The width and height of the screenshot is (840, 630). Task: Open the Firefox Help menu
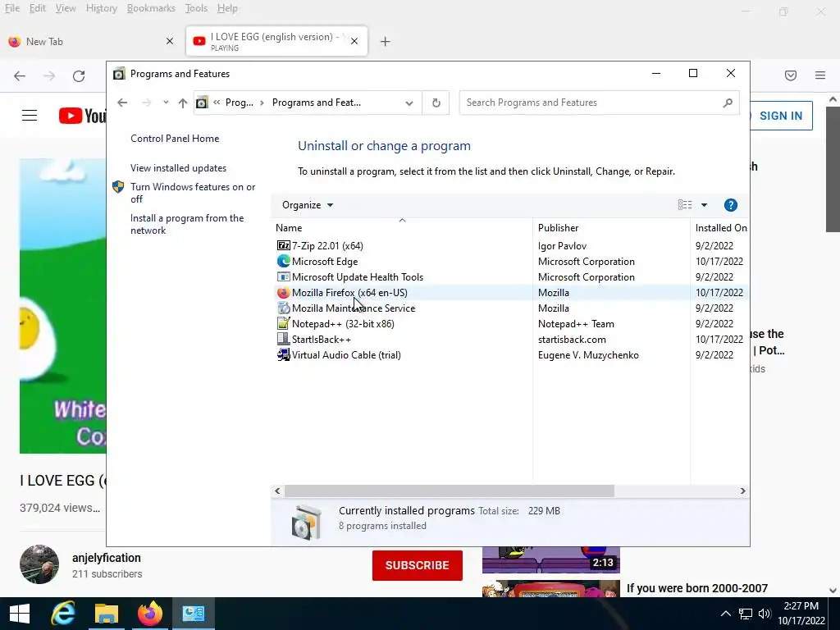coord(228,8)
